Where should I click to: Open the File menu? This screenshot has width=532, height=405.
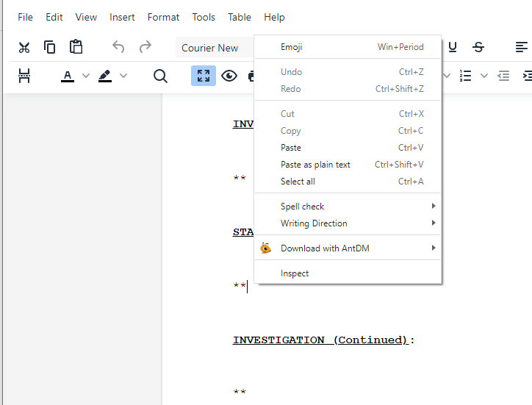(26, 17)
